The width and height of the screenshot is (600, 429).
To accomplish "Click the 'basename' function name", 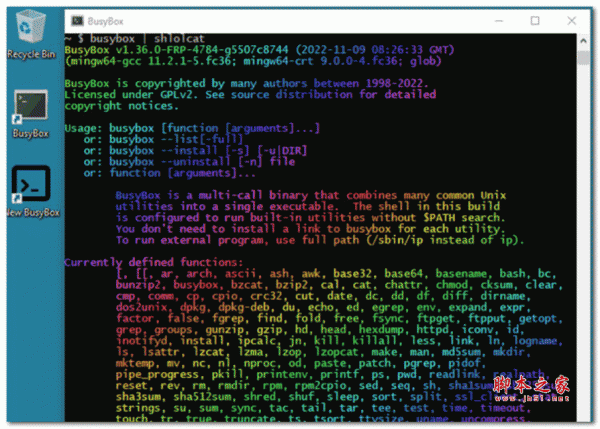I will [461, 274].
